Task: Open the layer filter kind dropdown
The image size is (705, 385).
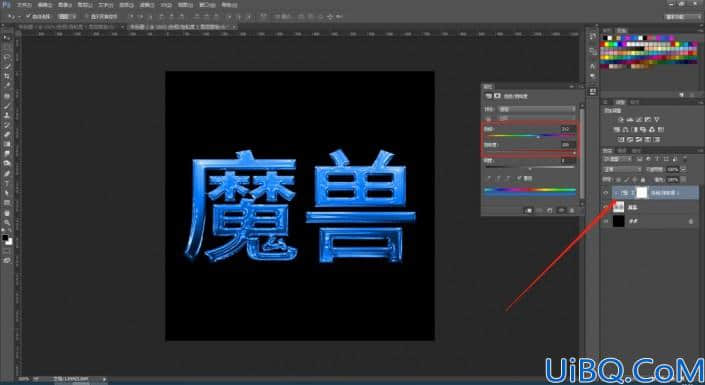Action: click(x=617, y=159)
